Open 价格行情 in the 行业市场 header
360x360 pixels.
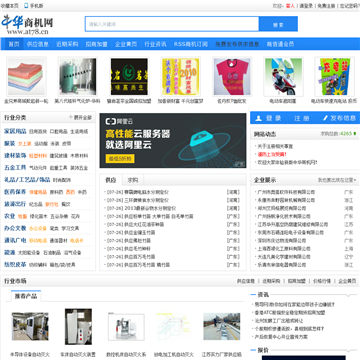point(322,281)
